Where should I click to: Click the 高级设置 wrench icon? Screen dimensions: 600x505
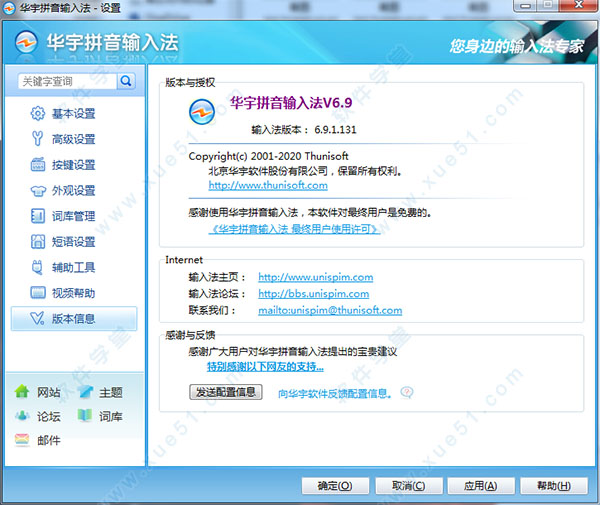38,139
